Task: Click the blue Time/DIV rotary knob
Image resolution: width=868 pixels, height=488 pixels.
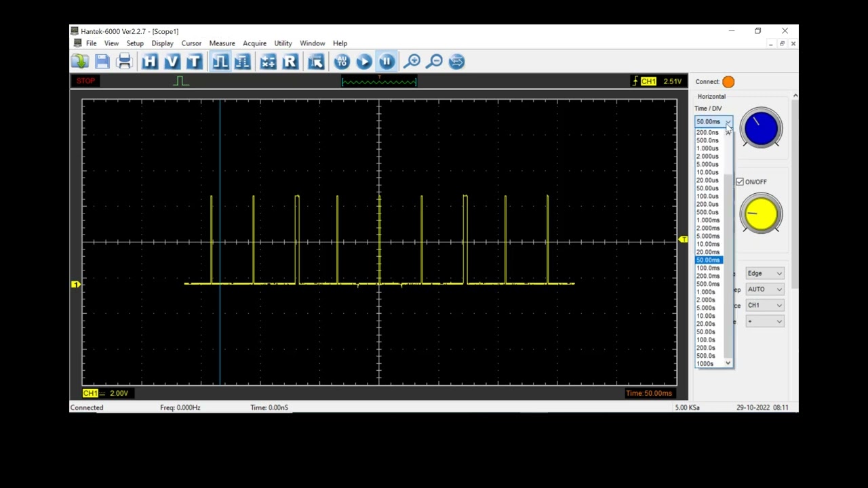Action: pos(761,128)
